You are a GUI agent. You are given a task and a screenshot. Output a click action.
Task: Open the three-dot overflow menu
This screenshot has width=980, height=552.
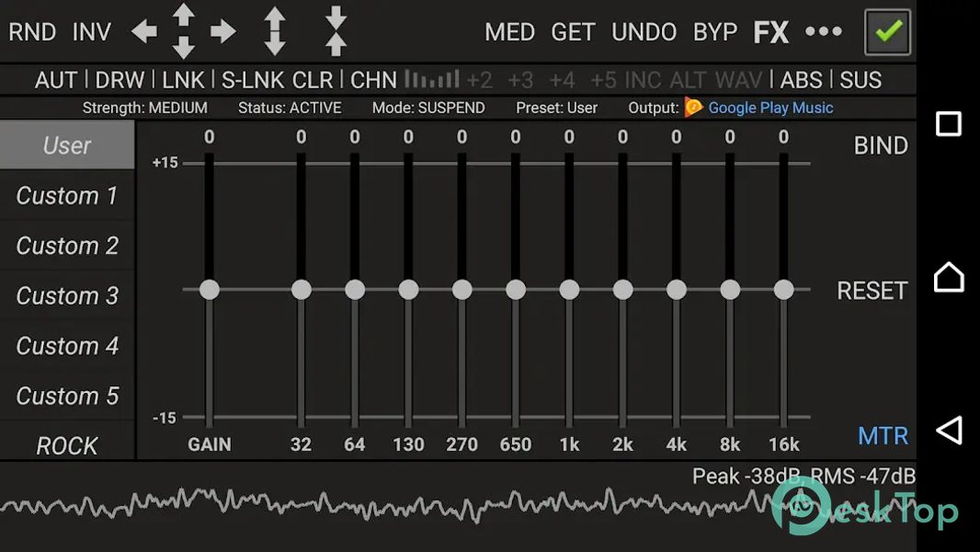pyautogui.click(x=824, y=31)
